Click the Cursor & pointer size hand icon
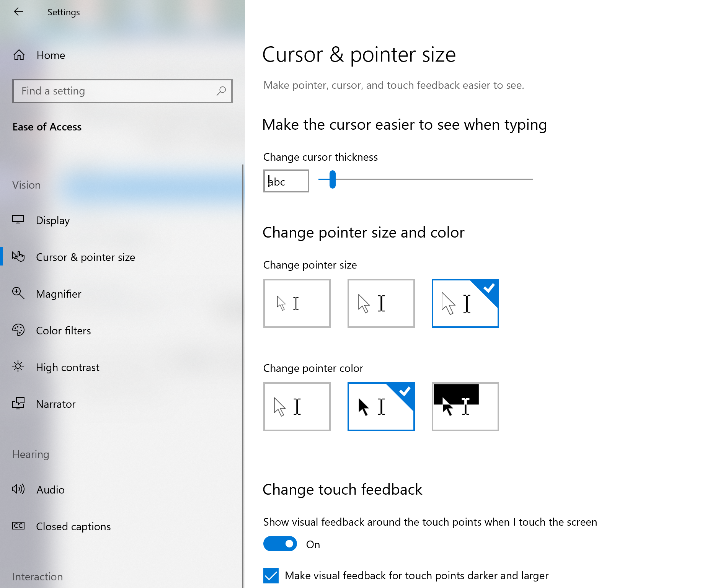Screen dimensions: 710x588 coord(18,256)
